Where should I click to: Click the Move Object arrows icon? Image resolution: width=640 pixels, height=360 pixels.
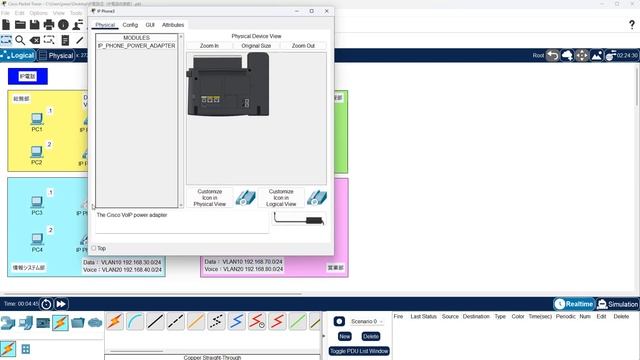coord(582,55)
